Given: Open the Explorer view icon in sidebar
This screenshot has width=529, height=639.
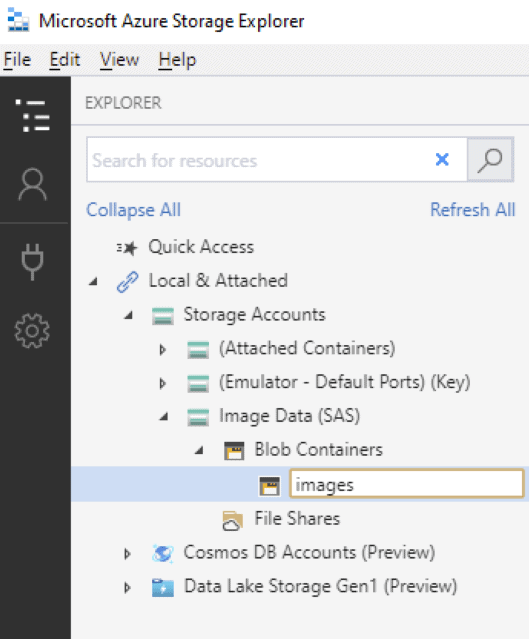Looking at the screenshot, I should [x=33, y=116].
